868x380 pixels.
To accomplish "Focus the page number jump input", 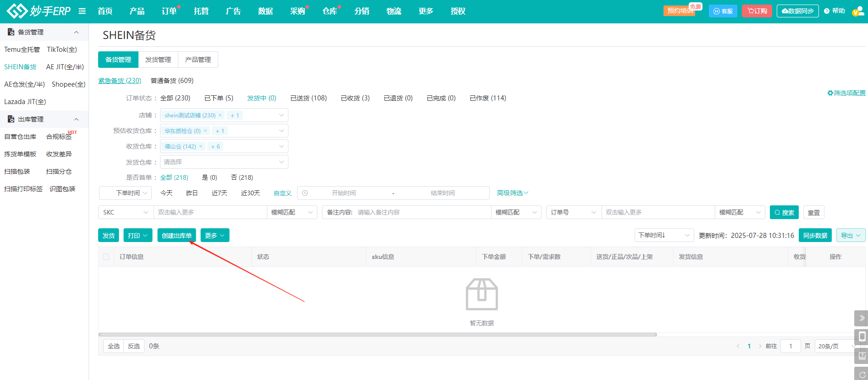I will tap(791, 346).
